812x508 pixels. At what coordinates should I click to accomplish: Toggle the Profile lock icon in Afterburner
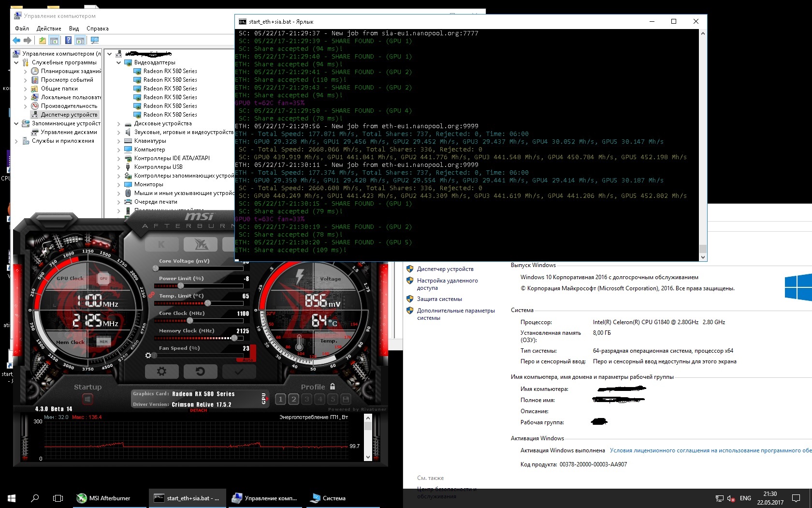[333, 387]
